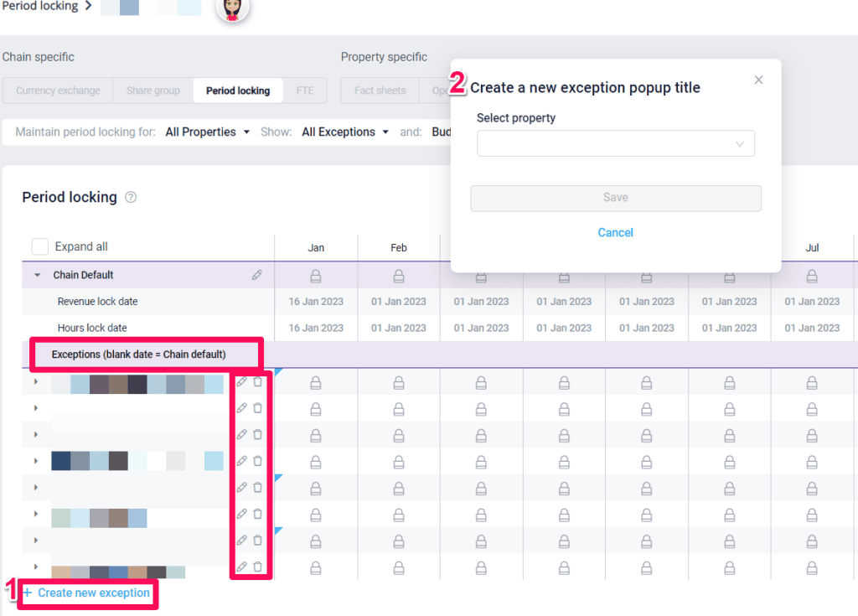This screenshot has width=858, height=616.
Task: Click the Jan lock icon in Chain Default row
Action: point(316,276)
